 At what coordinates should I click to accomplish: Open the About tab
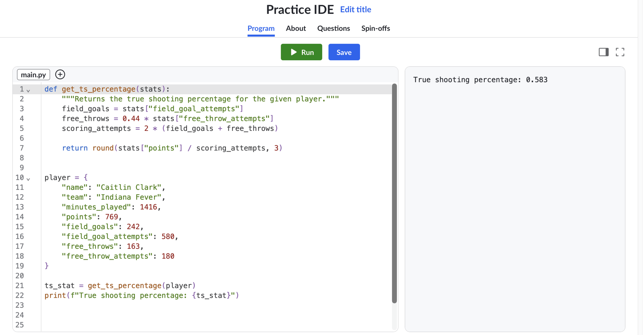(296, 28)
